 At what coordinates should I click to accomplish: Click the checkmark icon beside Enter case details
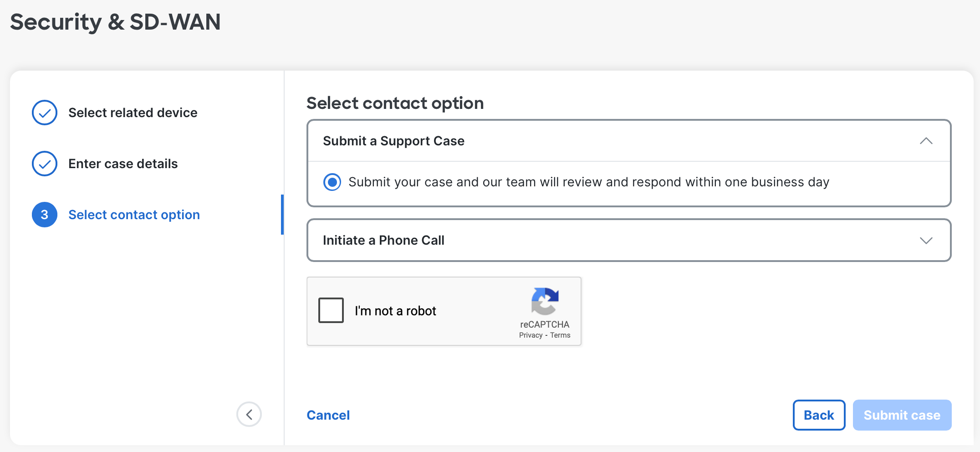pyautogui.click(x=44, y=164)
